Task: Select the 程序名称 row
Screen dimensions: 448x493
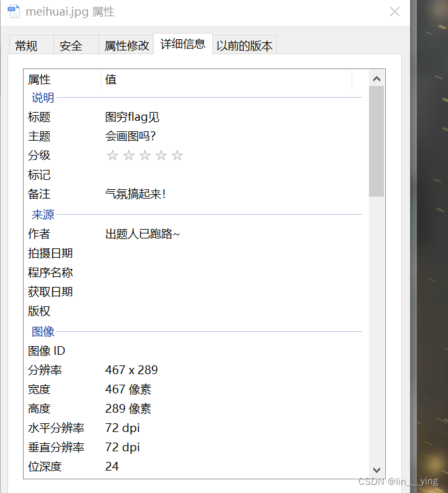Action: [195, 273]
